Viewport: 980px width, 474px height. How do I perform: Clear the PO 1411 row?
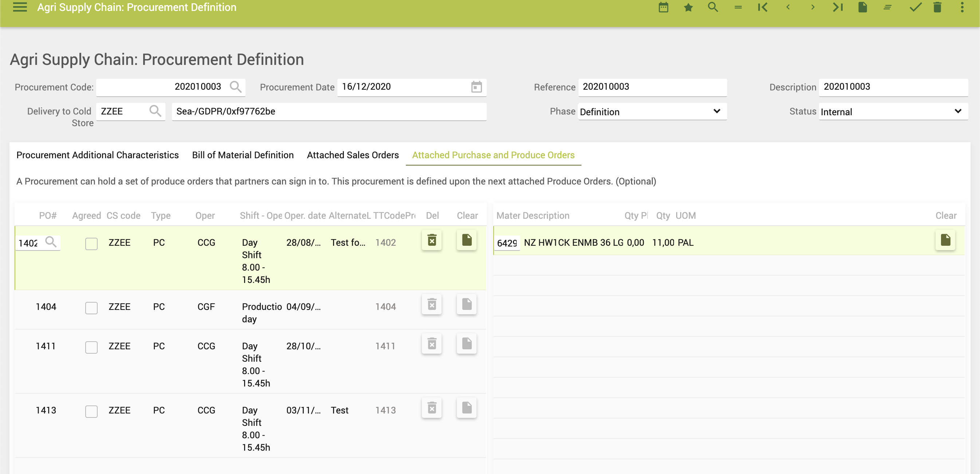(467, 344)
